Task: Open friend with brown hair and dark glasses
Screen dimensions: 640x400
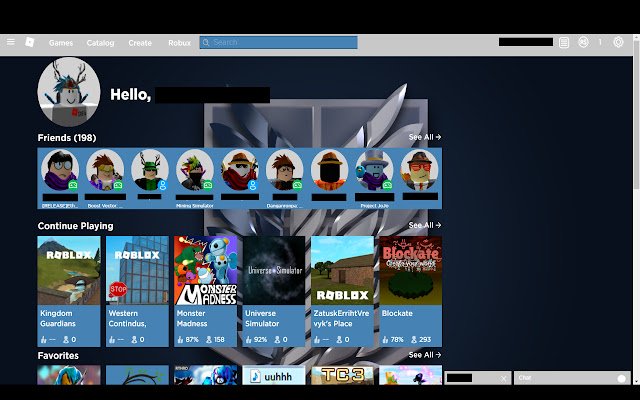Action: pos(284,170)
